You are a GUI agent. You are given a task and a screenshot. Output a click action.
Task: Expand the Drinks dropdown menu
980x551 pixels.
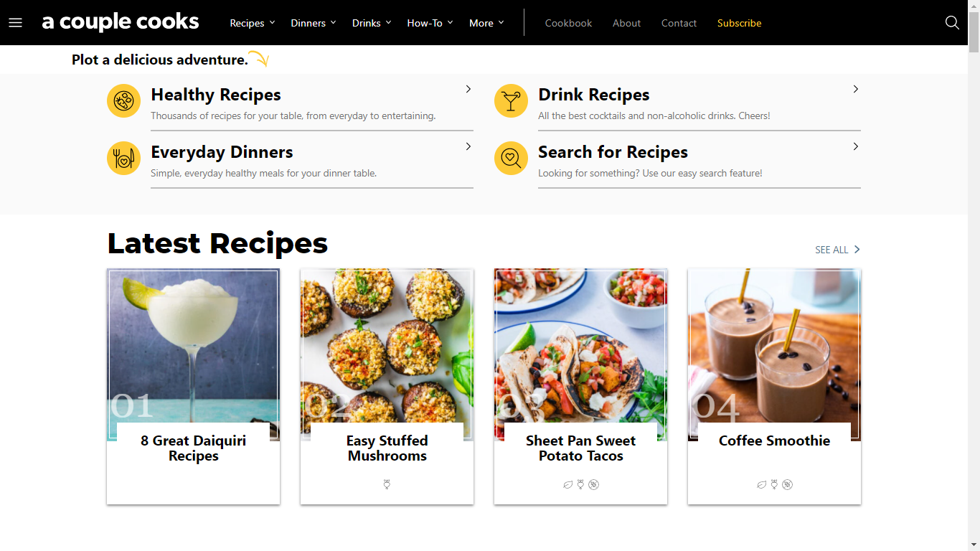coord(372,23)
